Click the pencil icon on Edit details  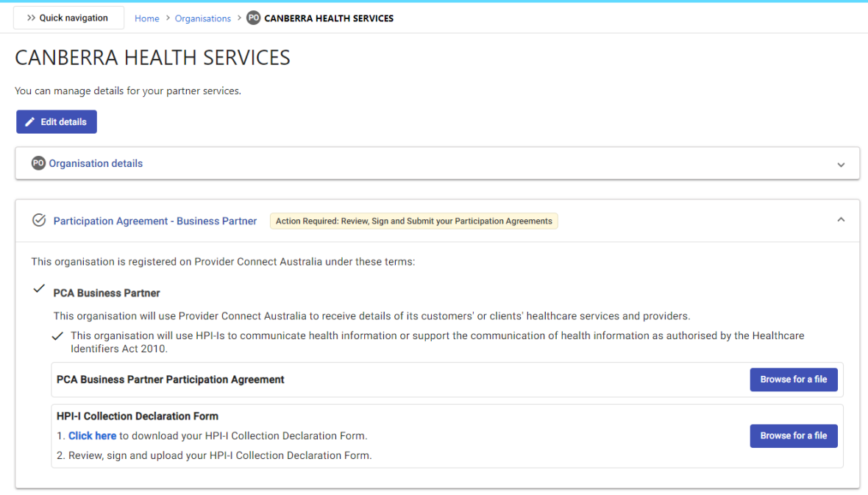pyautogui.click(x=30, y=122)
